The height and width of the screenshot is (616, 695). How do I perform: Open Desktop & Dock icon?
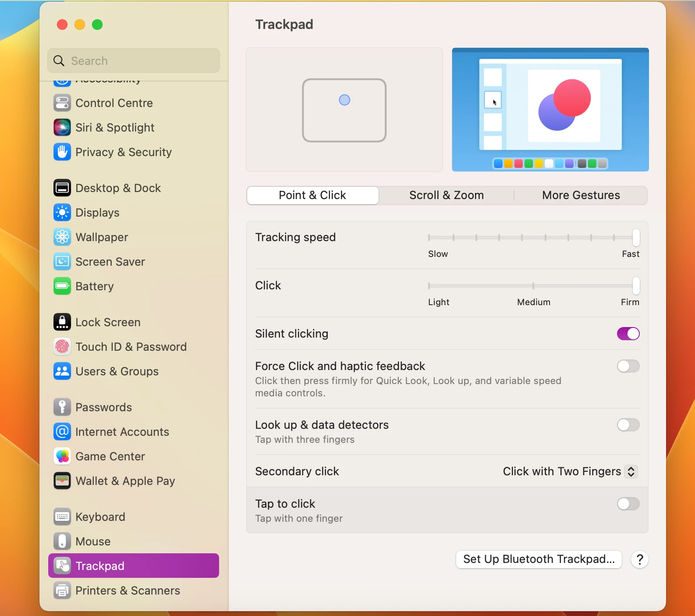click(x=62, y=188)
